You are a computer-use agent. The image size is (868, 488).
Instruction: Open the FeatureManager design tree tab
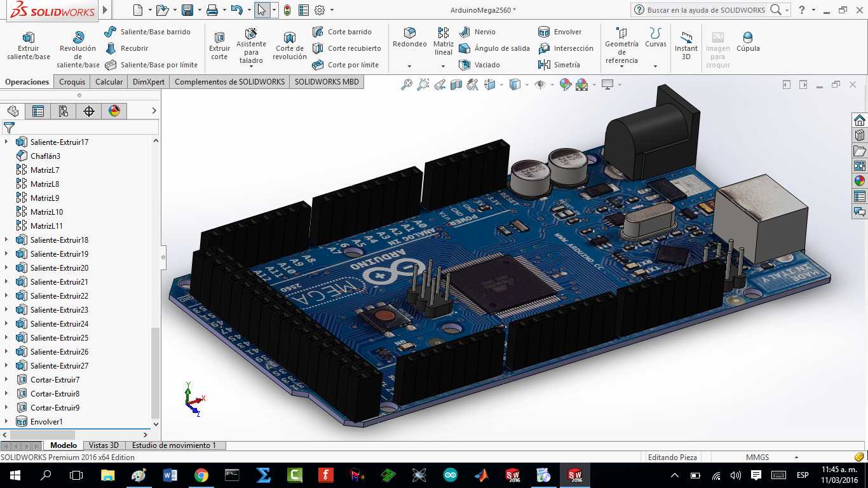(13, 111)
